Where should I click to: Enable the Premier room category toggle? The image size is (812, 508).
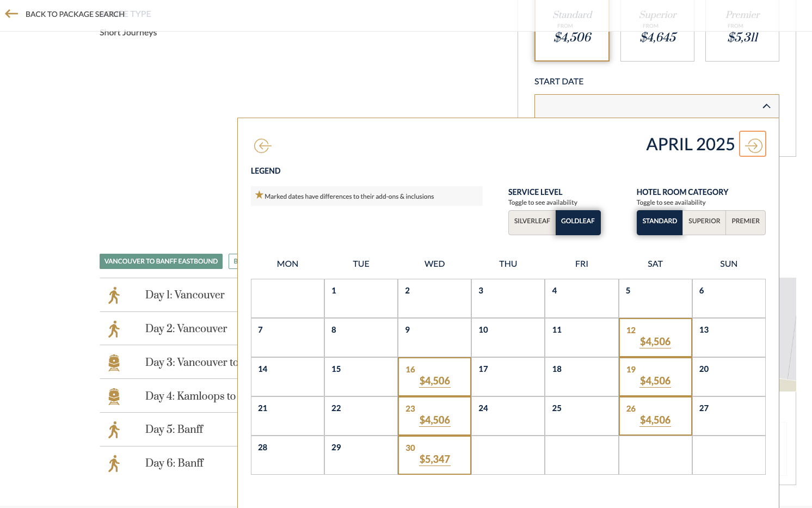pos(745,221)
